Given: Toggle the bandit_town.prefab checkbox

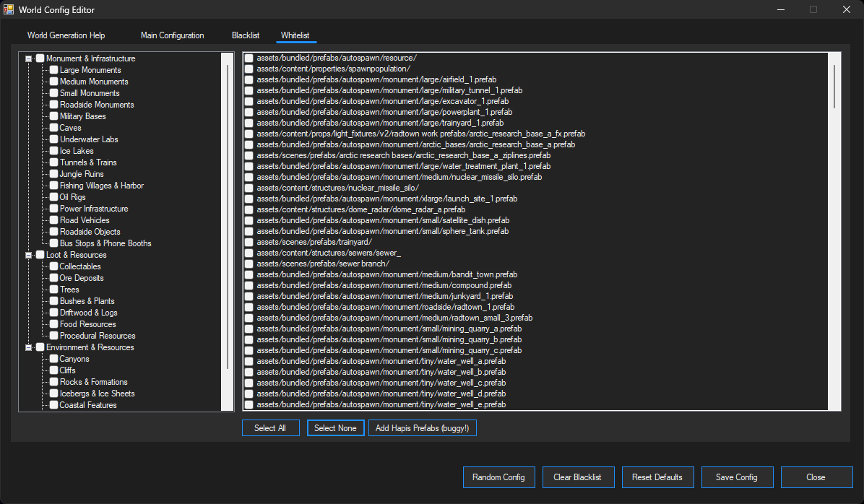Looking at the screenshot, I should click(x=249, y=274).
